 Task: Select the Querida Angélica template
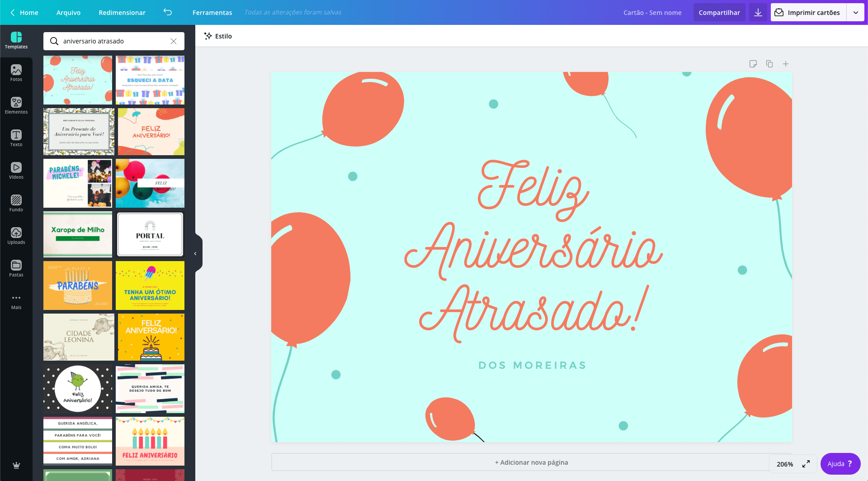78,441
